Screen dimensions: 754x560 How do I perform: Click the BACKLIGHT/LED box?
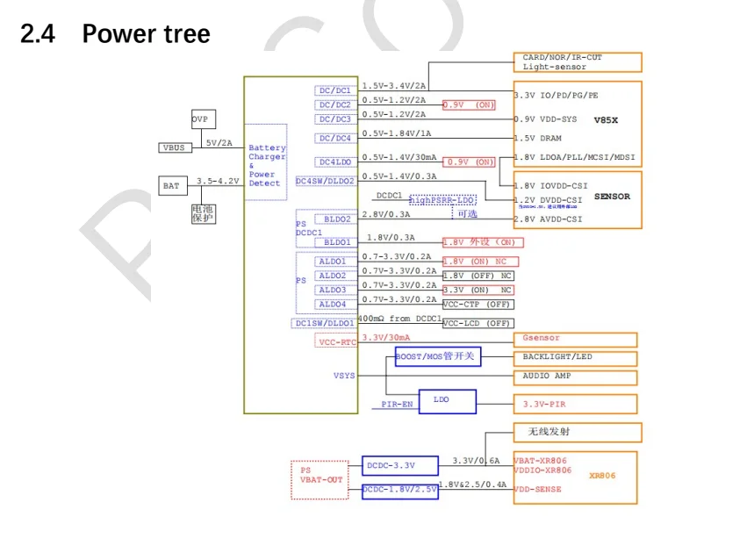click(575, 359)
